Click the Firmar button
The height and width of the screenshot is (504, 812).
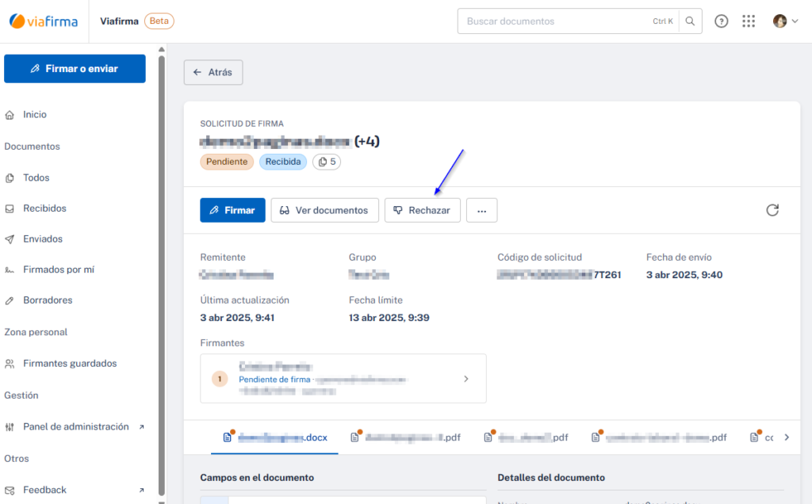pyautogui.click(x=232, y=211)
